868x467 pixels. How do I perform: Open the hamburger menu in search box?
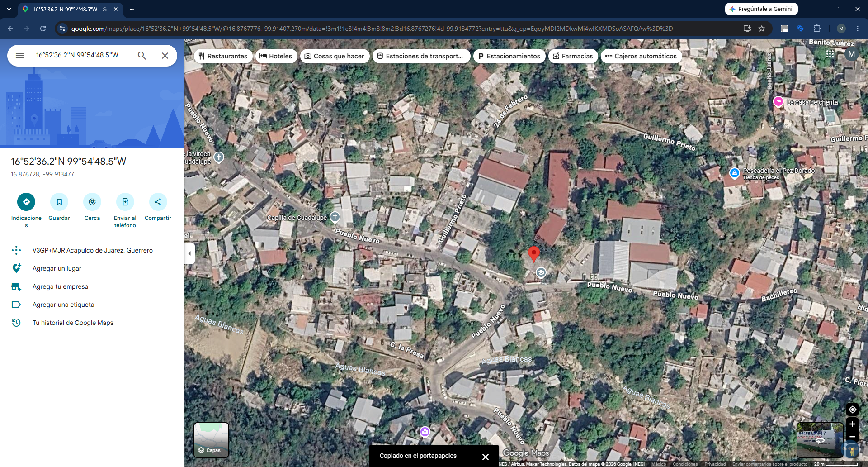[x=20, y=56]
